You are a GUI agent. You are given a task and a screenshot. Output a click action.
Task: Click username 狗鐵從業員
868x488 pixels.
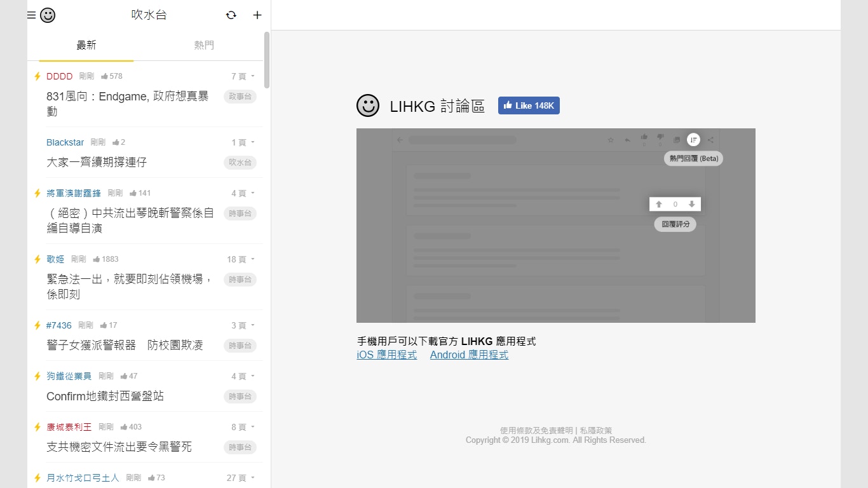click(69, 376)
